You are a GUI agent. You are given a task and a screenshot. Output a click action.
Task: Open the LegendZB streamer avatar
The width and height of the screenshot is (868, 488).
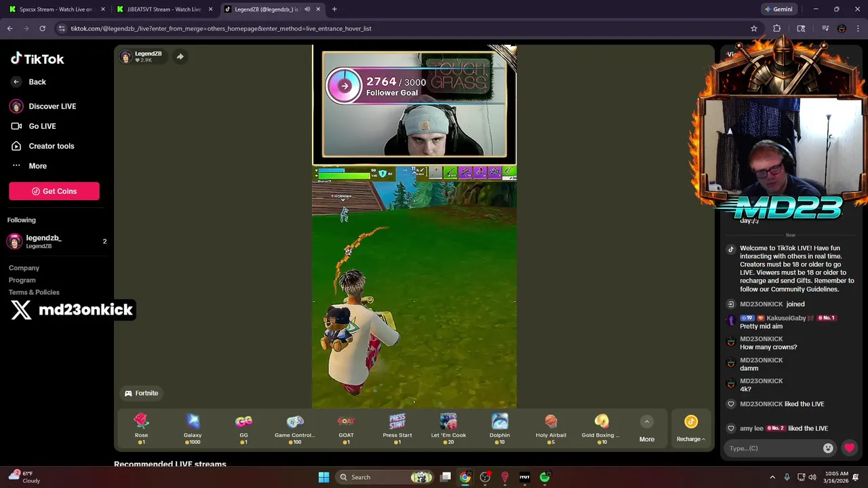click(x=125, y=57)
